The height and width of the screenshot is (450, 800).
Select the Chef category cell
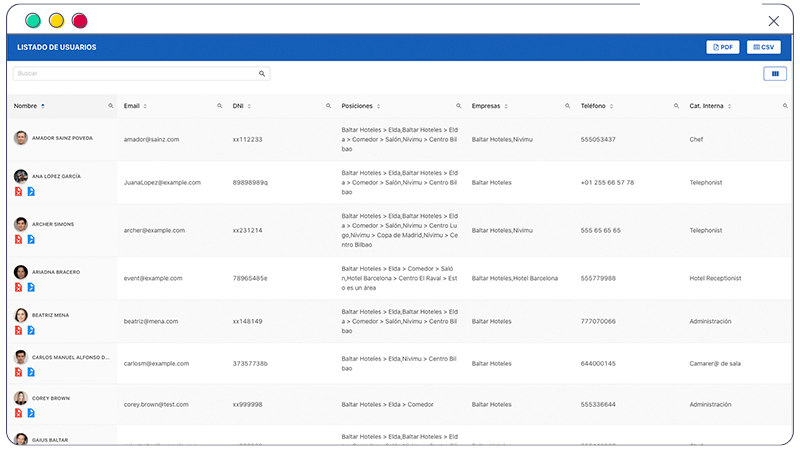tap(696, 139)
